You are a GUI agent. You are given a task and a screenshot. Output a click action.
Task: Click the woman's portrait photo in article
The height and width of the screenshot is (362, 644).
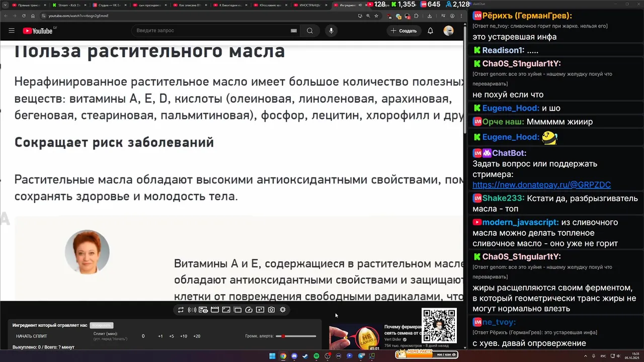87,252
